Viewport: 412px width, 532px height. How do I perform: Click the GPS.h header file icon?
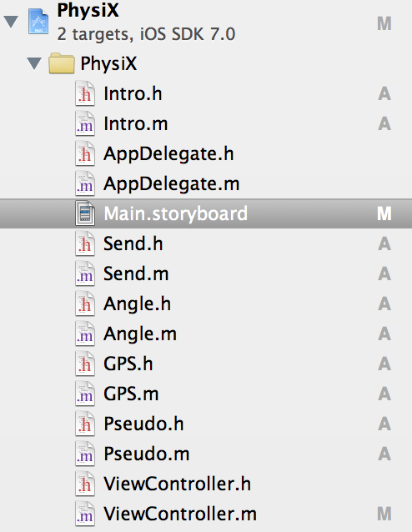point(85,364)
